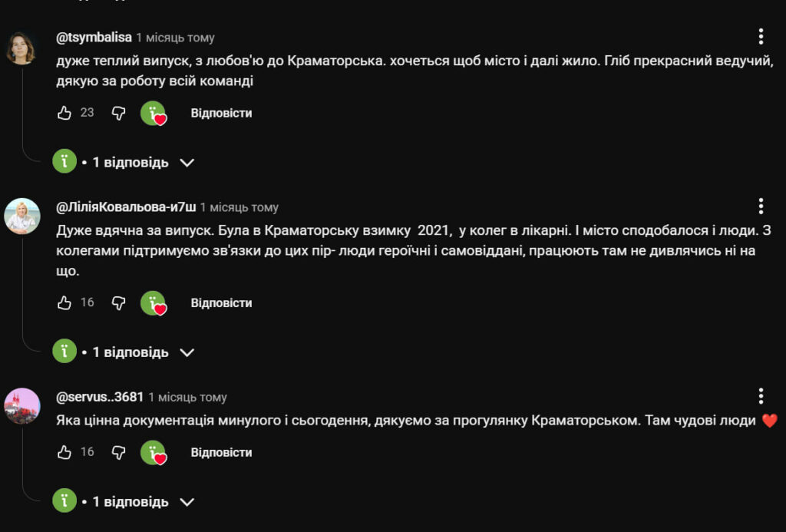Click creator heart badge on @servus..3681 comment
This screenshot has width=786, height=532.
coord(154,453)
